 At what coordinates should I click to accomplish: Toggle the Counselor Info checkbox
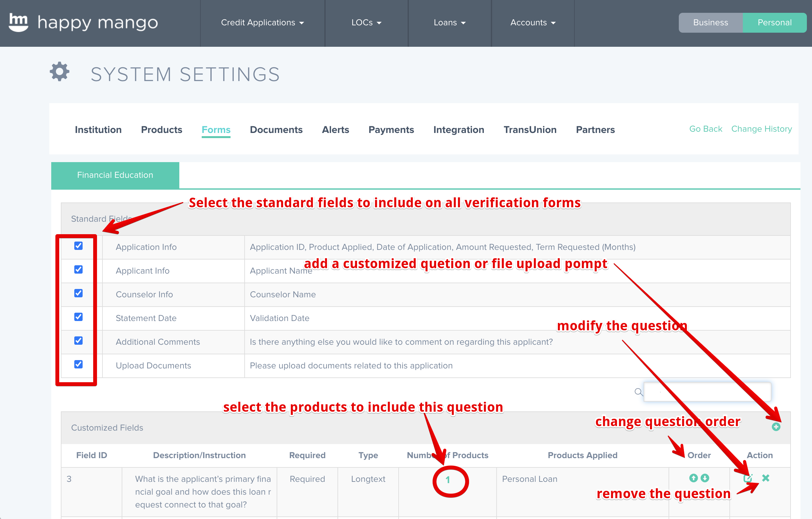point(78,293)
